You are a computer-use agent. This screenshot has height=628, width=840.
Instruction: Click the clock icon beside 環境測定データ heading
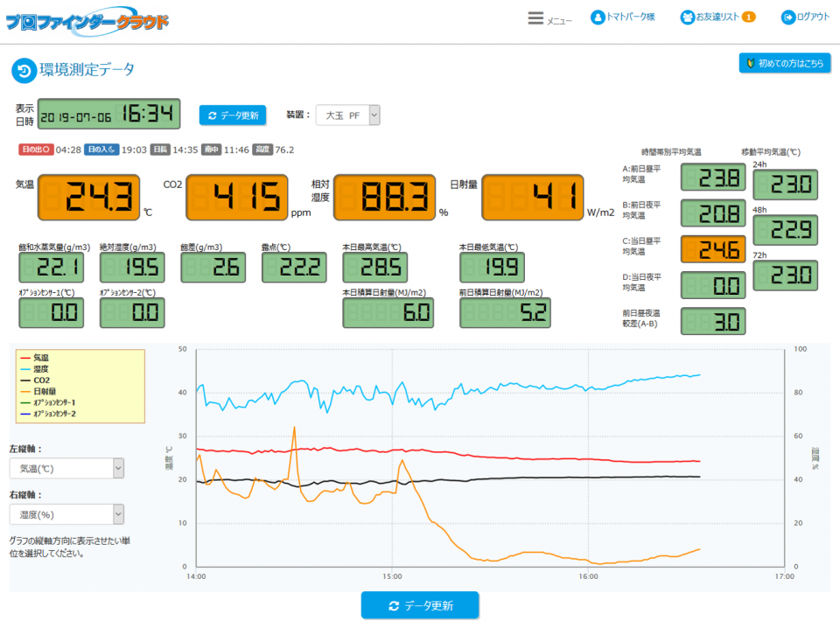point(24,71)
